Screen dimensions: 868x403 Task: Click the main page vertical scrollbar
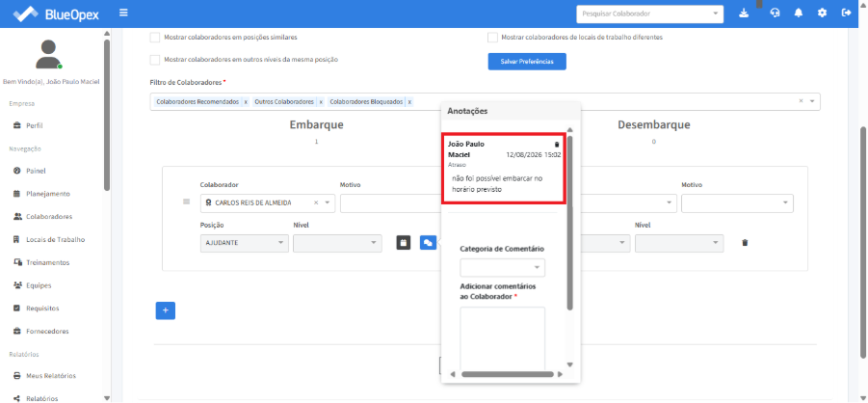tap(863, 242)
